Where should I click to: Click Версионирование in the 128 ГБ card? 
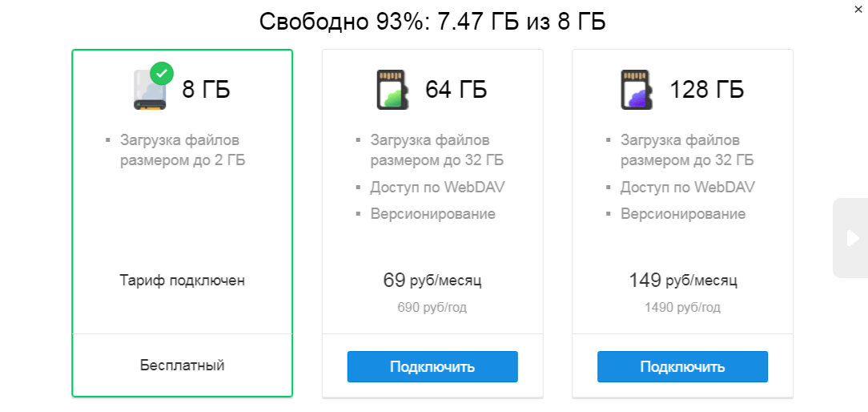tap(682, 214)
